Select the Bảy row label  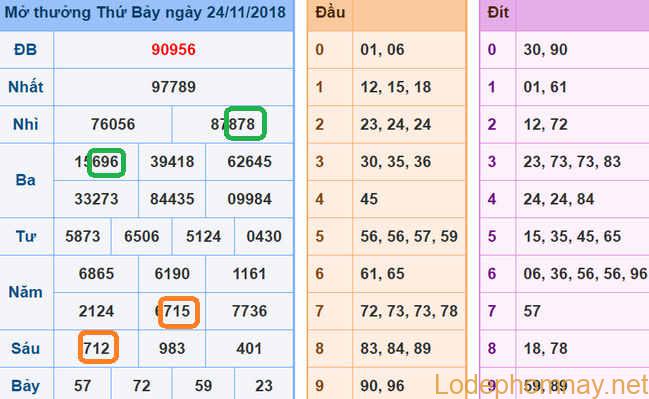26,386
